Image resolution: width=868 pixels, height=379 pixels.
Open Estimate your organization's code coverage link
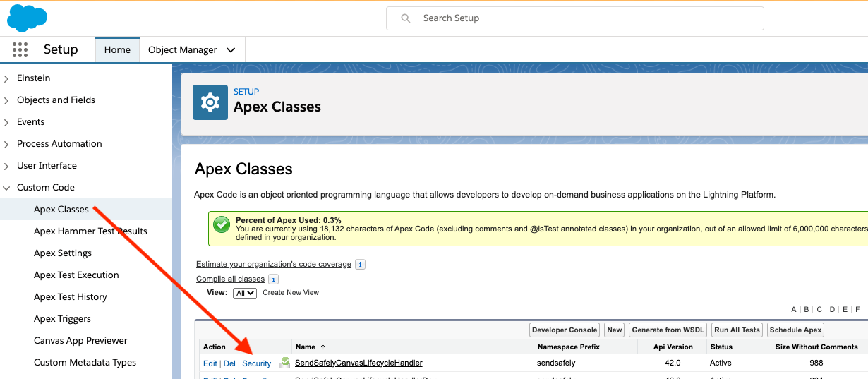point(274,264)
